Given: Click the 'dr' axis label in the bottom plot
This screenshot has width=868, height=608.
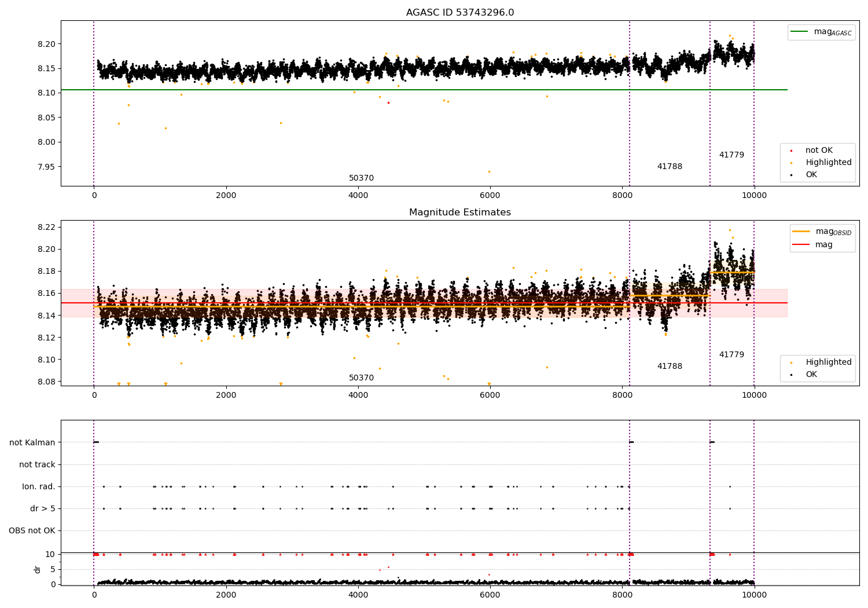Looking at the screenshot, I should pos(38,569).
